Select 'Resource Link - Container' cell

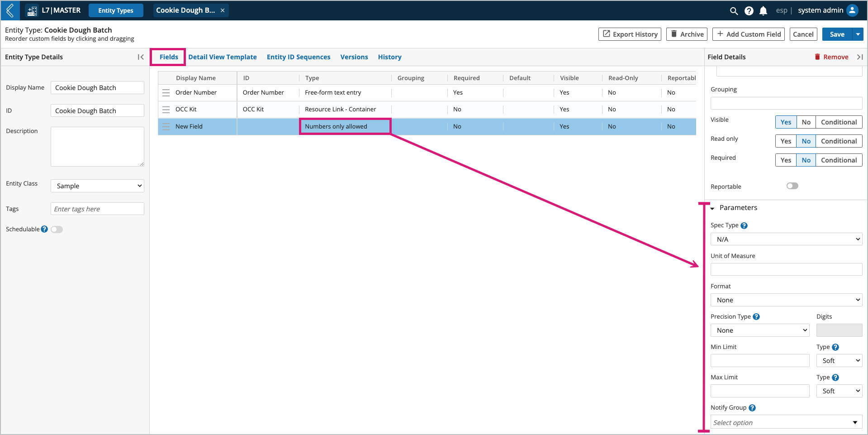[x=345, y=110]
